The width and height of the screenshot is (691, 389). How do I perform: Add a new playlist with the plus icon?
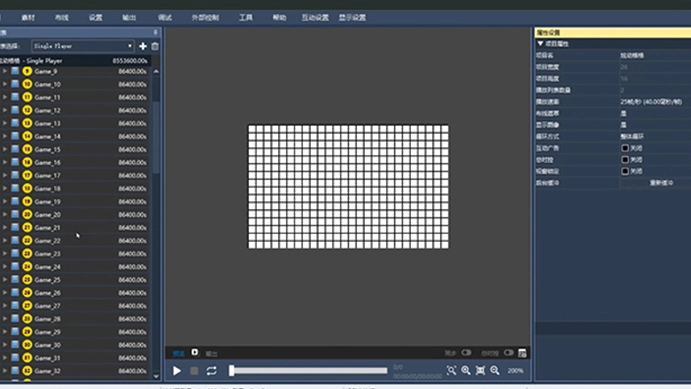(143, 46)
